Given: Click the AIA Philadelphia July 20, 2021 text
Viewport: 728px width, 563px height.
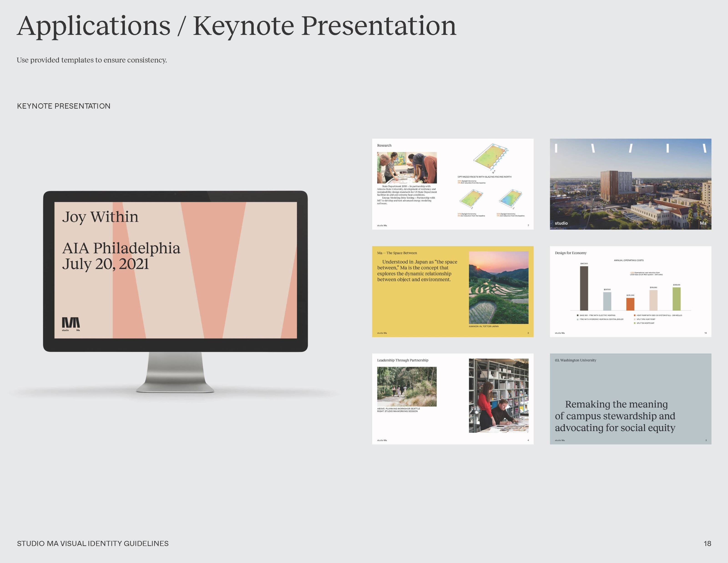Looking at the screenshot, I should tap(121, 256).
